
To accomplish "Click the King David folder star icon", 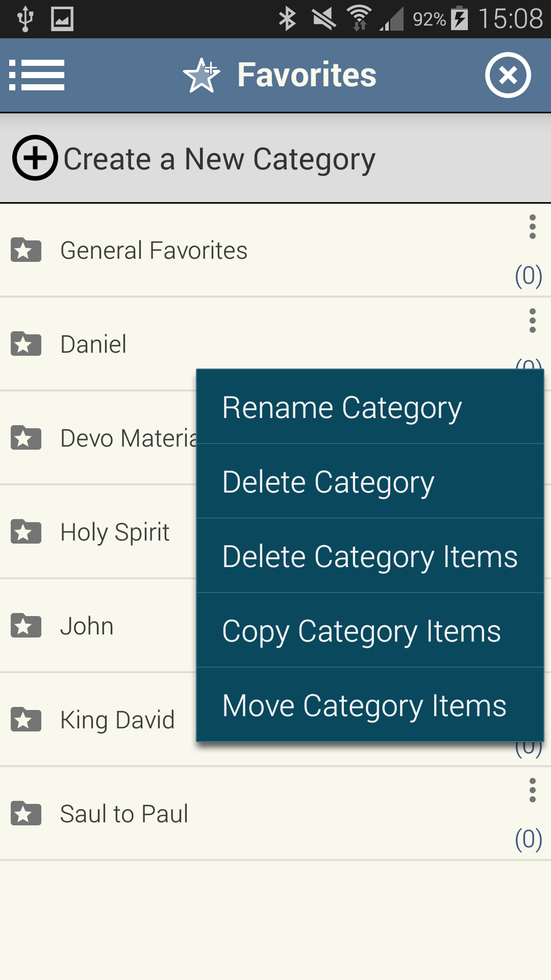I will coord(26,720).
